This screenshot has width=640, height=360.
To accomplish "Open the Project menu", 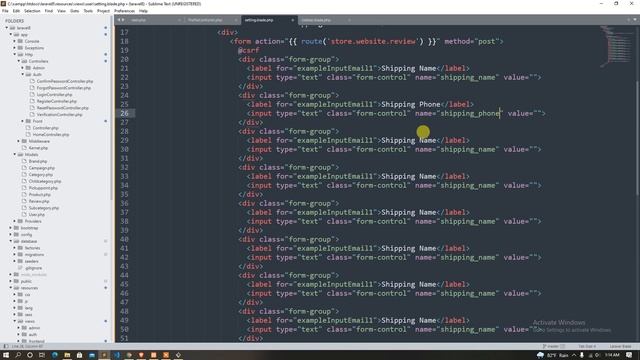I will click(x=103, y=11).
